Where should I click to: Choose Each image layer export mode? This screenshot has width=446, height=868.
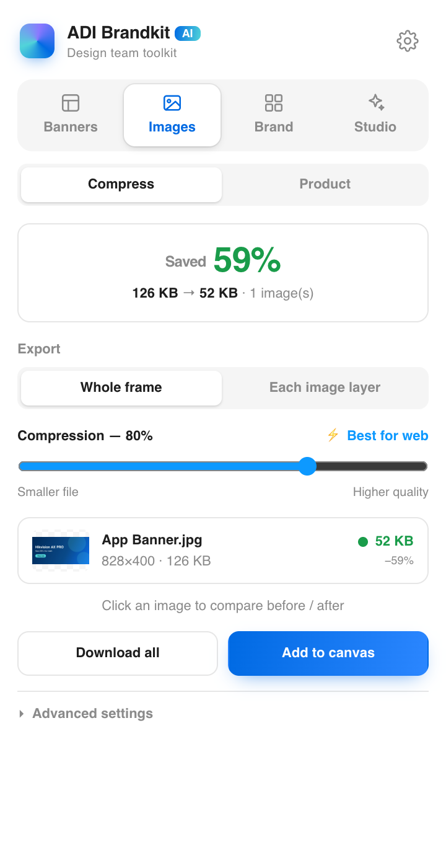click(325, 387)
